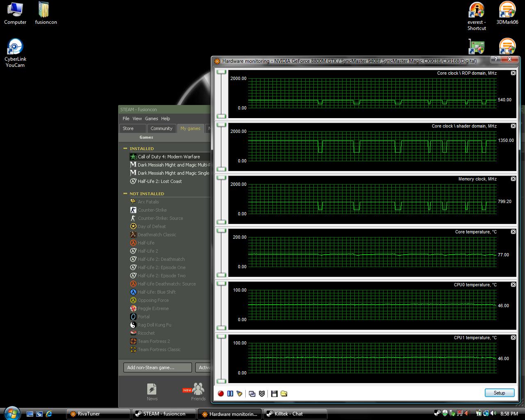Open log folder icon in monitoring toolbar
The width and height of the screenshot is (525, 420).
pos(284,393)
